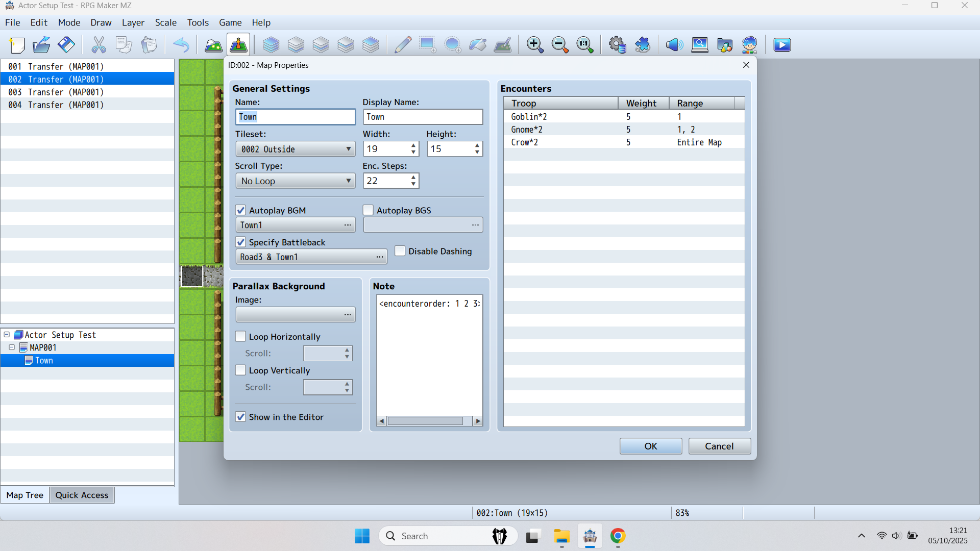Click the Playtest play icon
The height and width of the screenshot is (551, 980).
782,45
